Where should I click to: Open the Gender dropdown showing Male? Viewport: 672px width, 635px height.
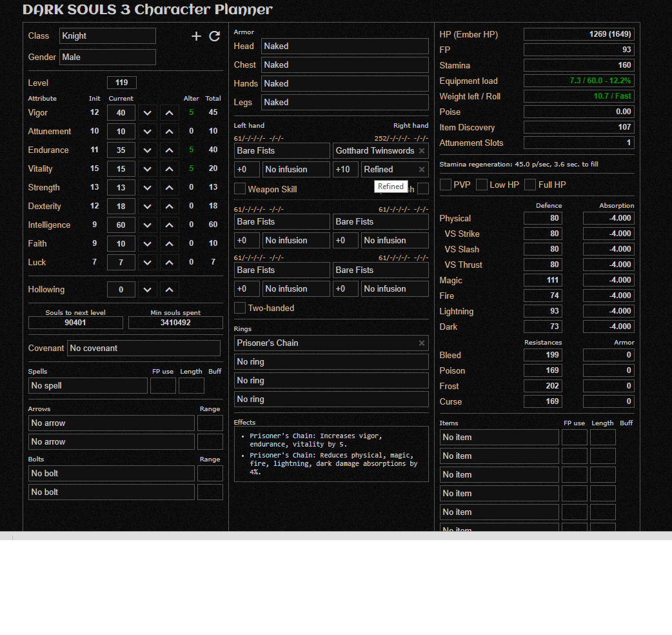[x=108, y=57]
